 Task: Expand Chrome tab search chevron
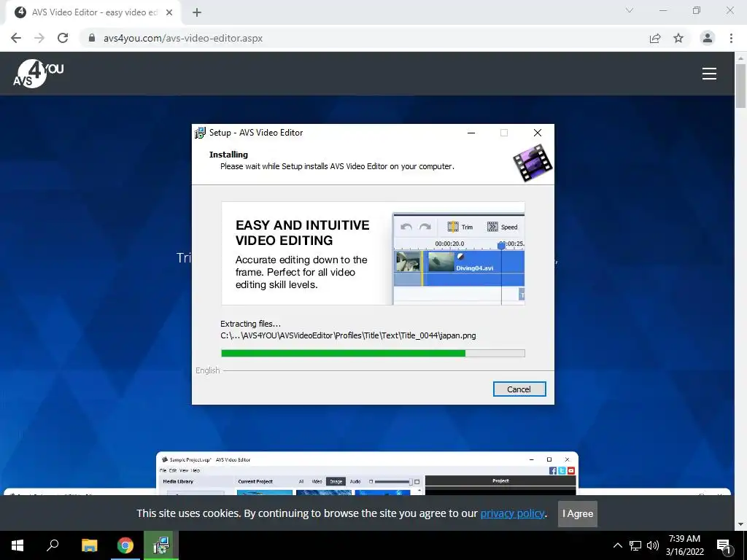630,10
